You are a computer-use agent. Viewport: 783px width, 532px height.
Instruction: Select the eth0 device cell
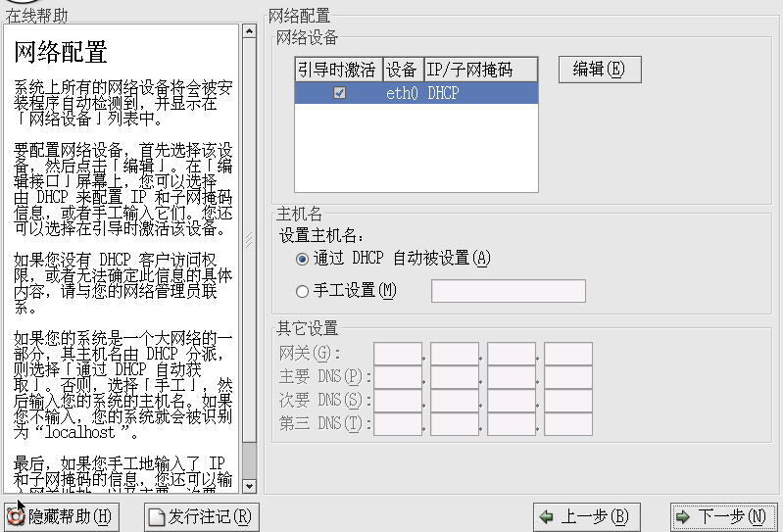(402, 93)
